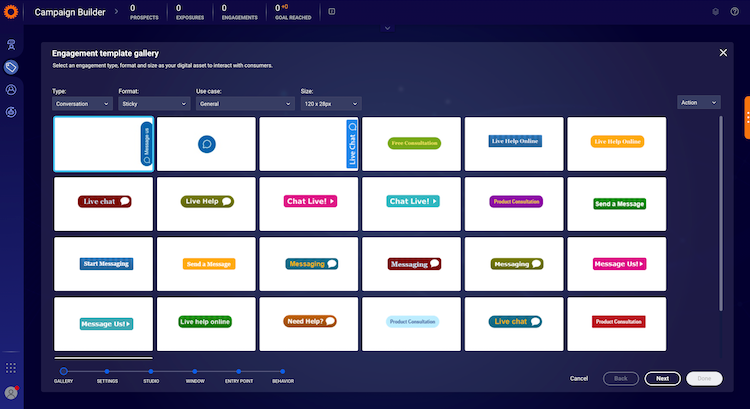Viewport: 750px width, 409px height.
Task: Jump to the Settings step marker
Action: click(107, 371)
